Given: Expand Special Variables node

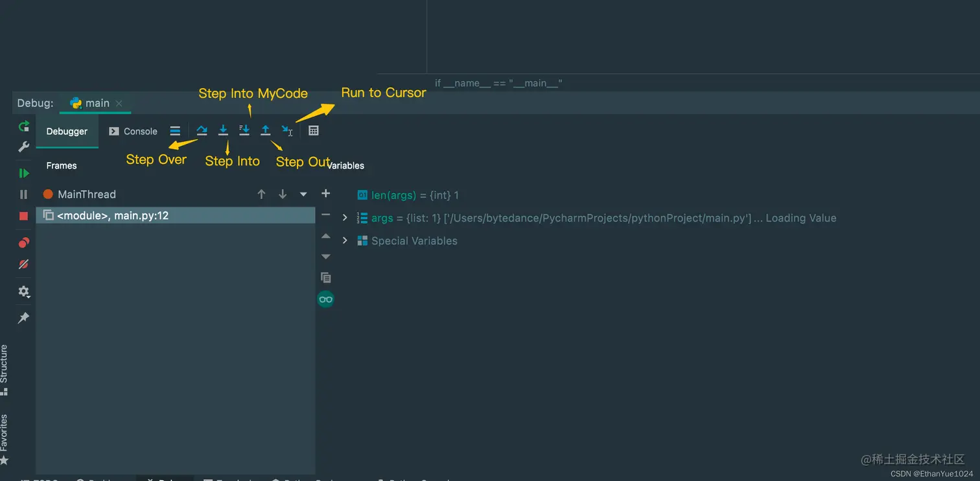Looking at the screenshot, I should [345, 240].
